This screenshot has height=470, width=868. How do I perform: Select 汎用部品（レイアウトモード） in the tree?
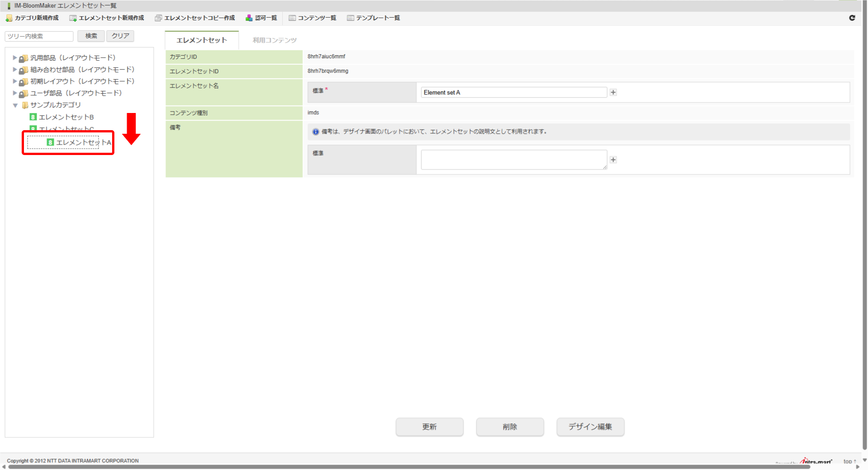point(73,58)
